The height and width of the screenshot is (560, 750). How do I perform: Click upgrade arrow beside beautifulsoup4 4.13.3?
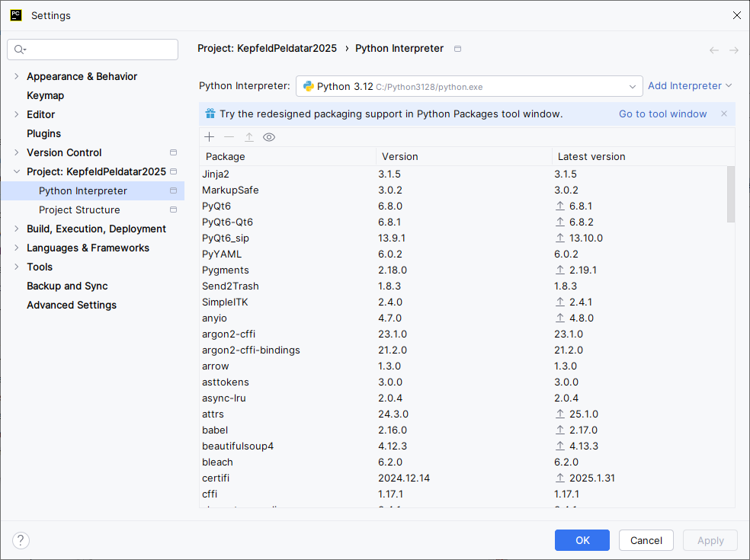(x=560, y=446)
